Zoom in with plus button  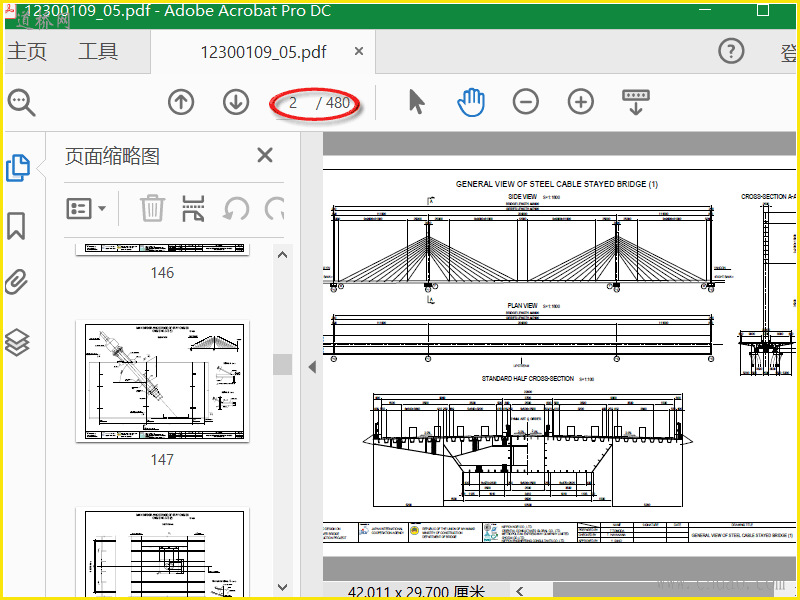[x=581, y=102]
